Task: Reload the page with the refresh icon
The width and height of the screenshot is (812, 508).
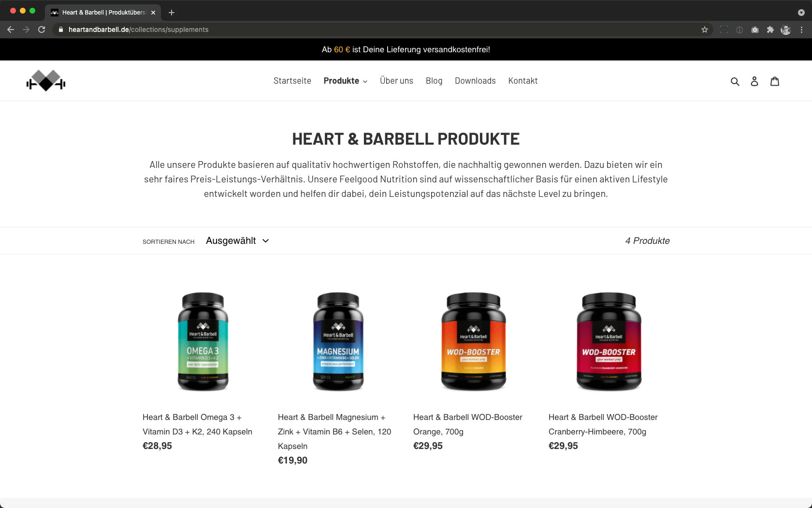Action: pyautogui.click(x=42, y=30)
